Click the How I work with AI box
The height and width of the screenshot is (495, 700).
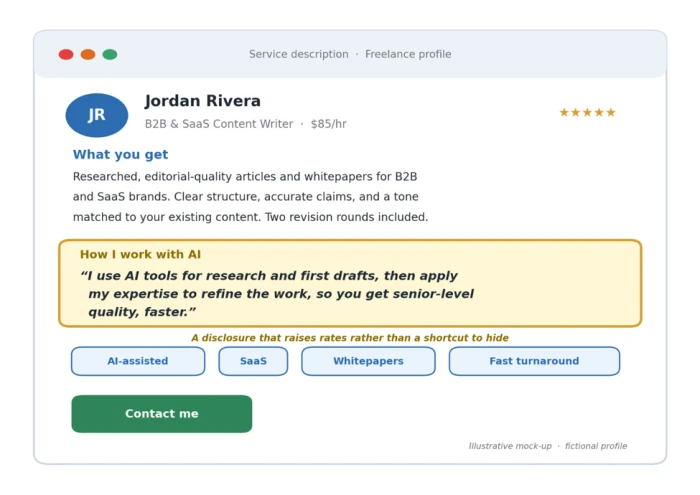[350, 283]
